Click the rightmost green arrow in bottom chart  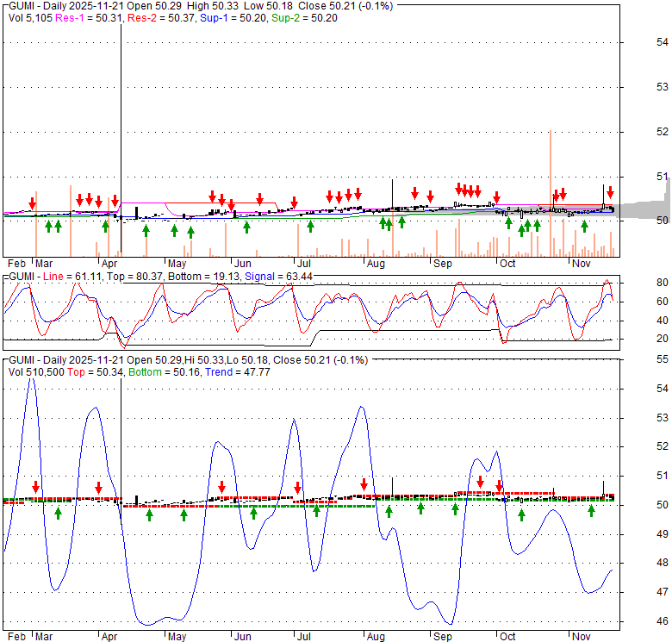coord(592,511)
